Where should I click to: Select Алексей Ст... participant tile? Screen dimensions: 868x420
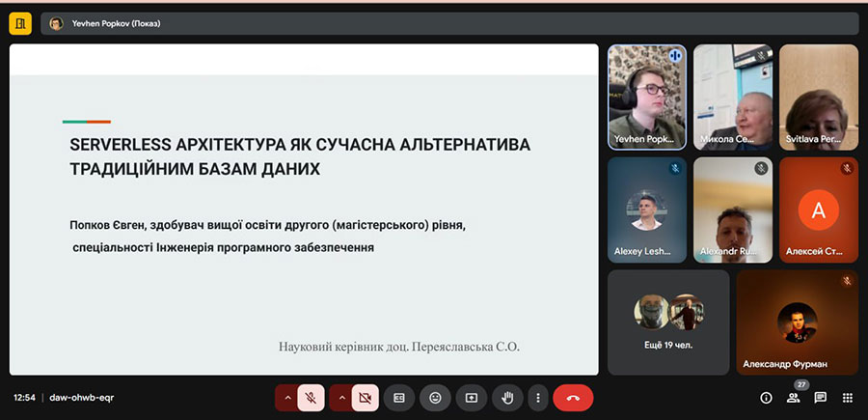coord(819,210)
